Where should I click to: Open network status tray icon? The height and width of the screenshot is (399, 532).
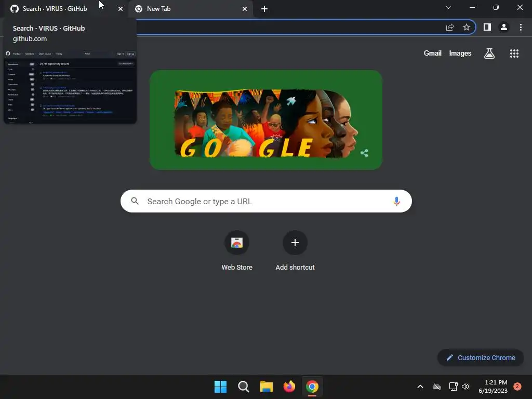click(x=453, y=387)
